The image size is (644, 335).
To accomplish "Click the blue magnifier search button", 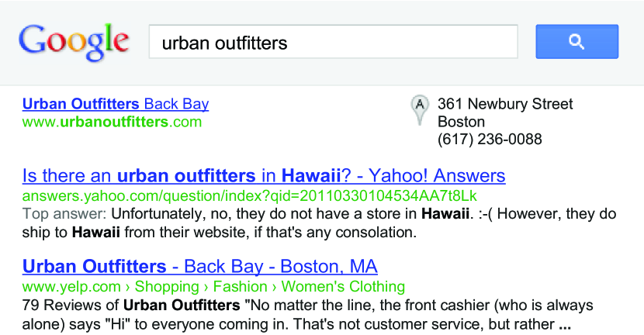I will click(x=576, y=42).
